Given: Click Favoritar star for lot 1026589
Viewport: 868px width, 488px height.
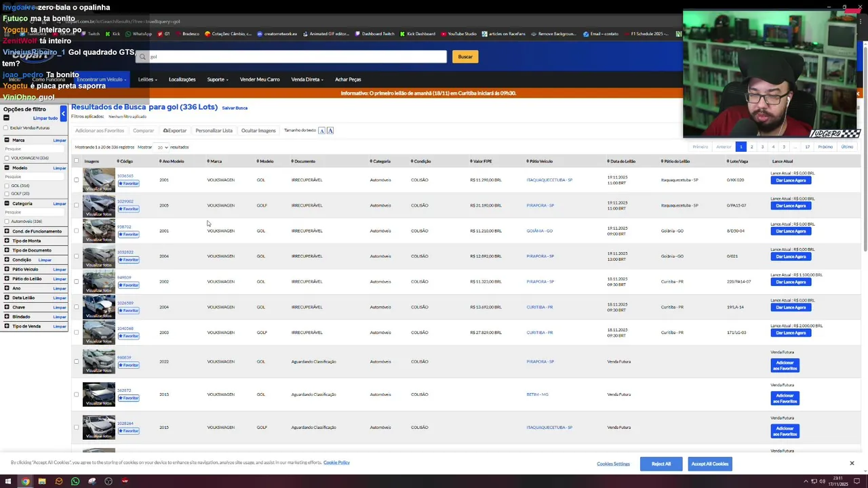Looking at the screenshot, I should coord(129,310).
